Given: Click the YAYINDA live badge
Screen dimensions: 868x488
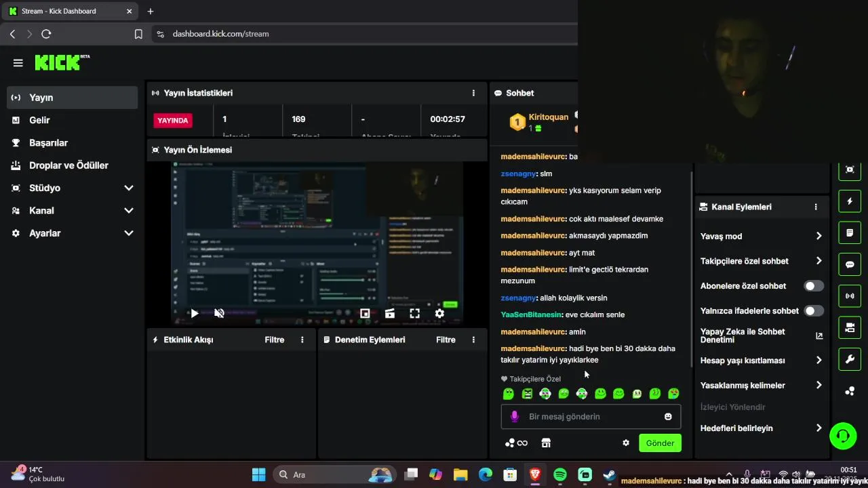Looking at the screenshot, I should click(173, 120).
